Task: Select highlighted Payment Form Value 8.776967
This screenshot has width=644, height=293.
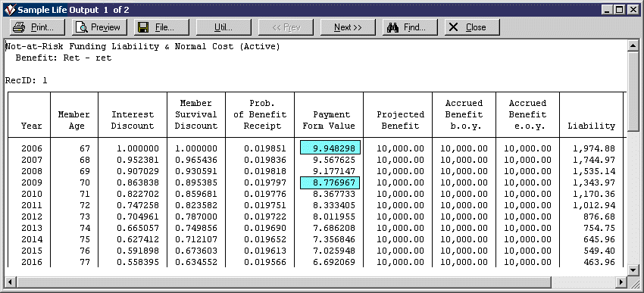Action: [x=330, y=182]
